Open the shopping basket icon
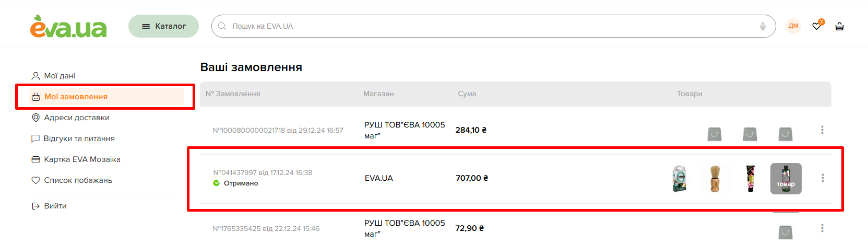The height and width of the screenshot is (244, 868). [839, 26]
